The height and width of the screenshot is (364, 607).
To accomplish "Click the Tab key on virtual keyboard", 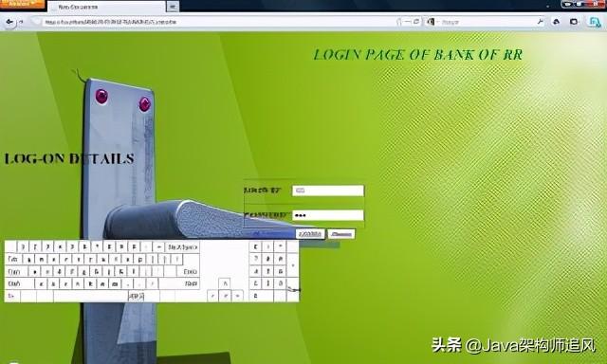I will 13,259.
